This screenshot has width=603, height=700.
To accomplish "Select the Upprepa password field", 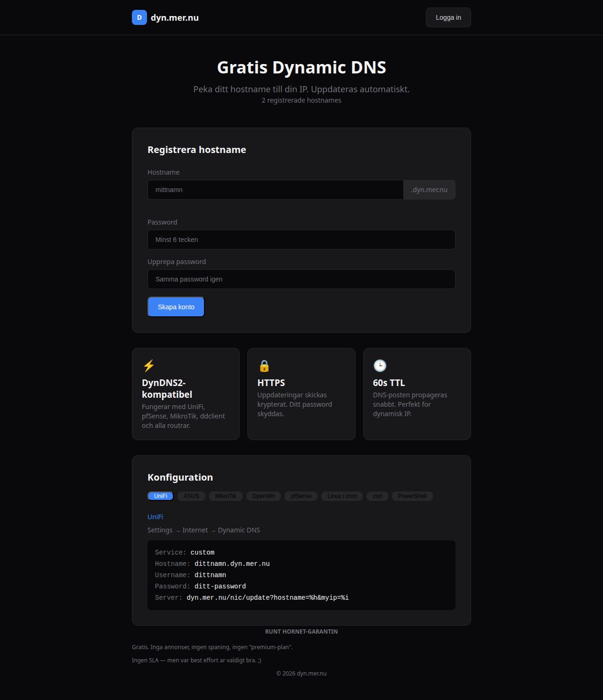I will click(301, 279).
